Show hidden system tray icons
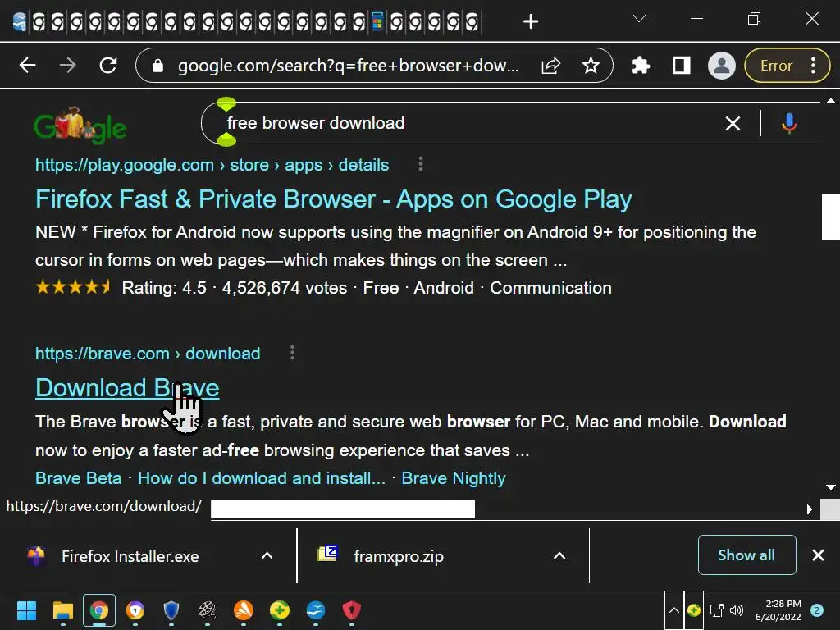 [x=674, y=610]
